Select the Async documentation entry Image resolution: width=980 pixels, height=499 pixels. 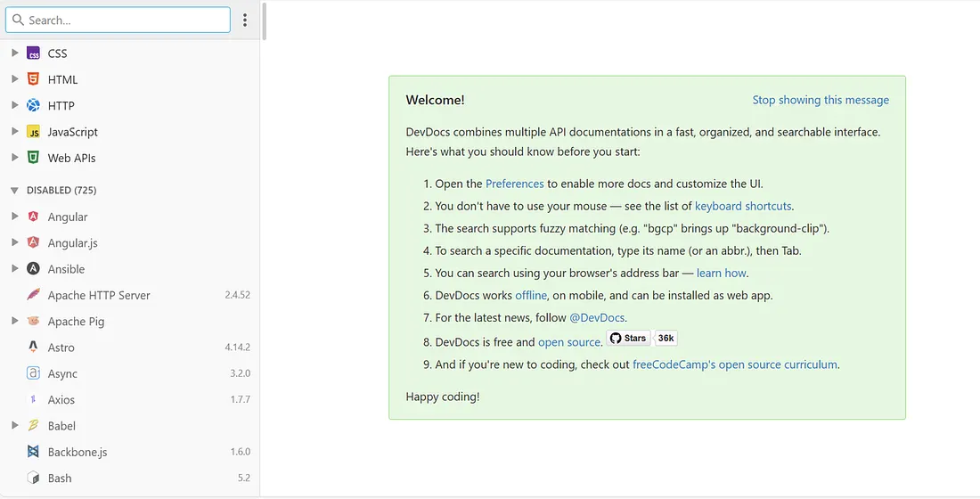(130, 373)
